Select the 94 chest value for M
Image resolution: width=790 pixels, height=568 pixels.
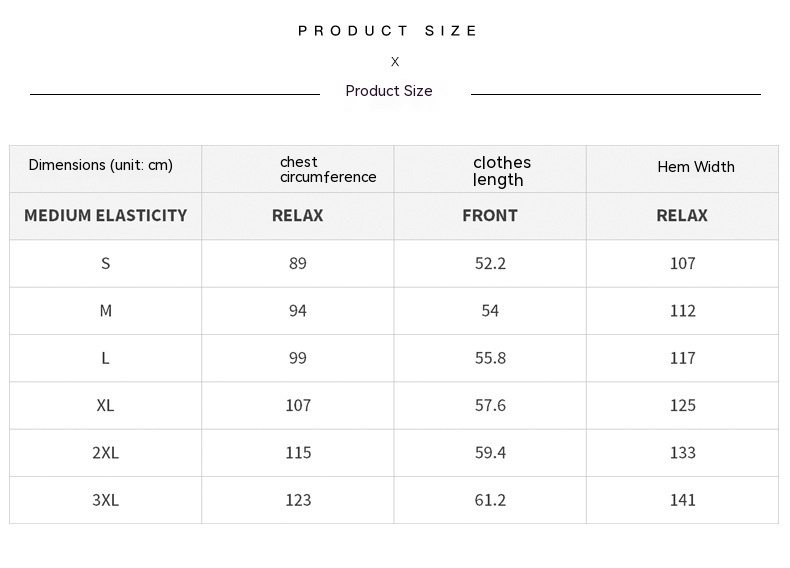coord(298,310)
